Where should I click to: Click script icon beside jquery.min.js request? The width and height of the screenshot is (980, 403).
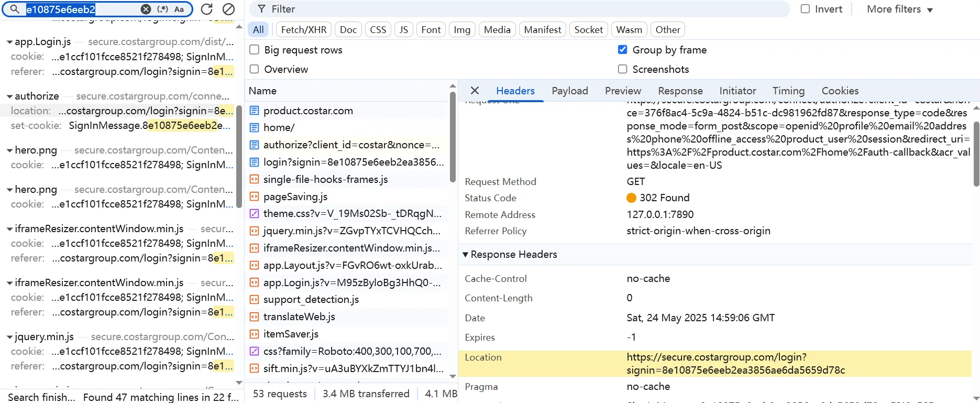tap(254, 231)
